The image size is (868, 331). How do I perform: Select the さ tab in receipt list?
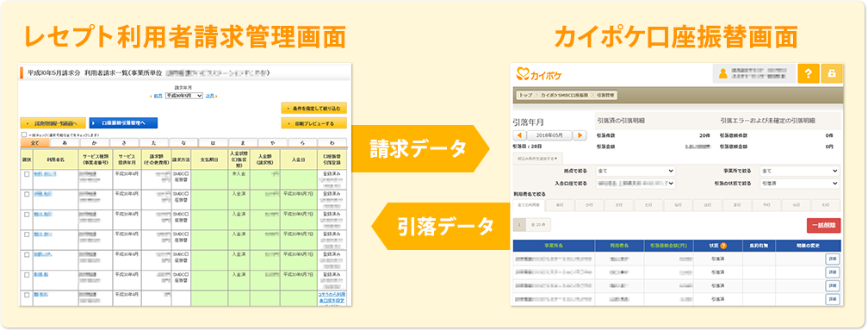tap(124, 143)
